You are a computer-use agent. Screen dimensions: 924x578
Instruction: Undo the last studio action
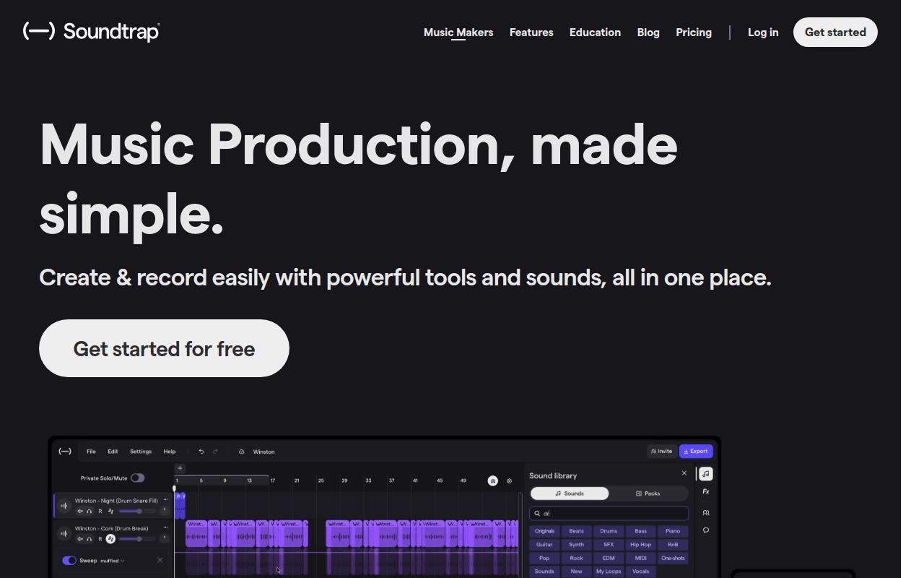click(201, 452)
